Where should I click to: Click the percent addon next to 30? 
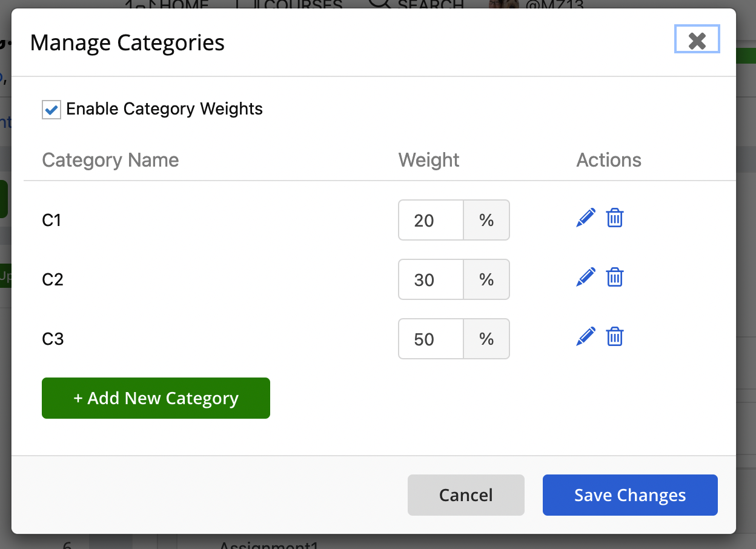point(486,279)
